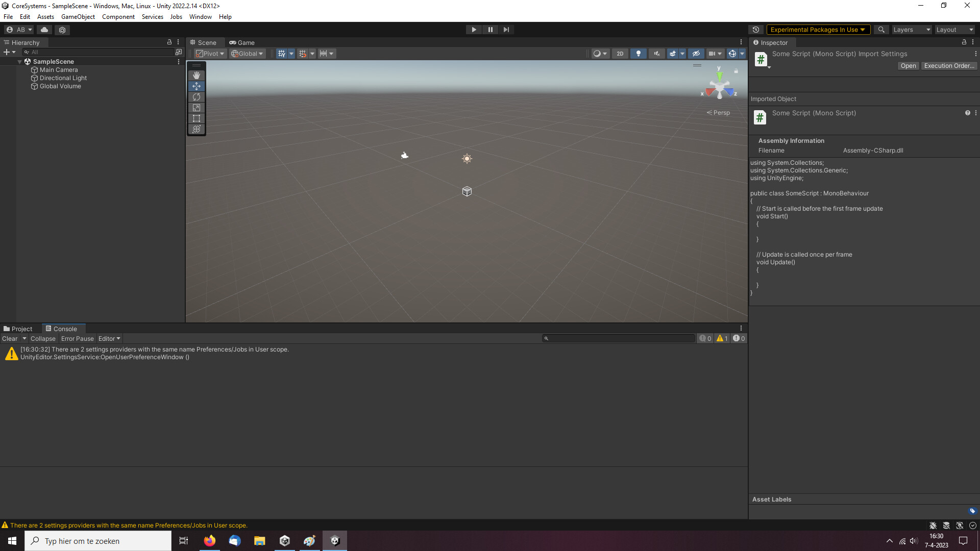Click the activity progress checkmark icon
The width and height of the screenshot is (980, 551).
pos(973,525)
